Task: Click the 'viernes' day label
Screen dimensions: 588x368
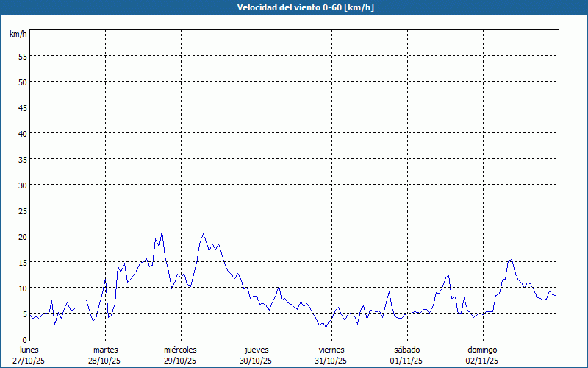Action: click(331, 350)
